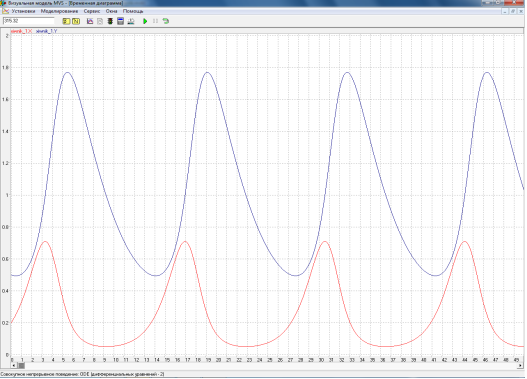Open the Сервис menu
This screenshot has height=379, width=527.
click(92, 11)
